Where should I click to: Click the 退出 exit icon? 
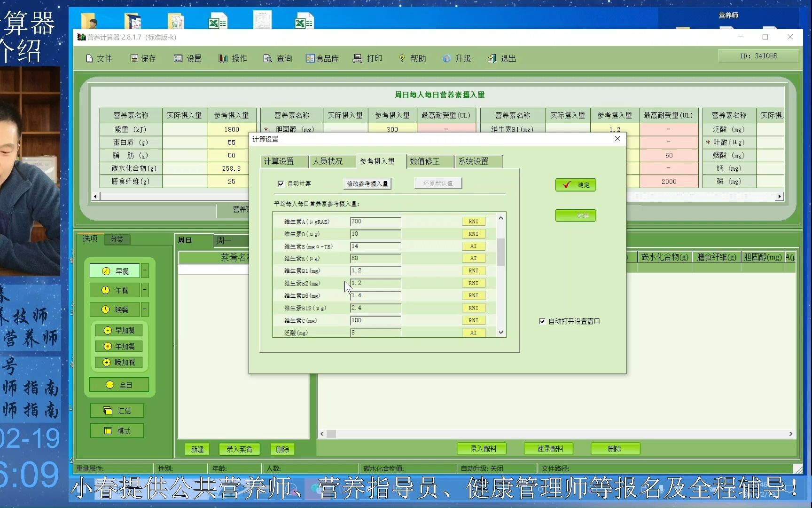click(x=502, y=58)
